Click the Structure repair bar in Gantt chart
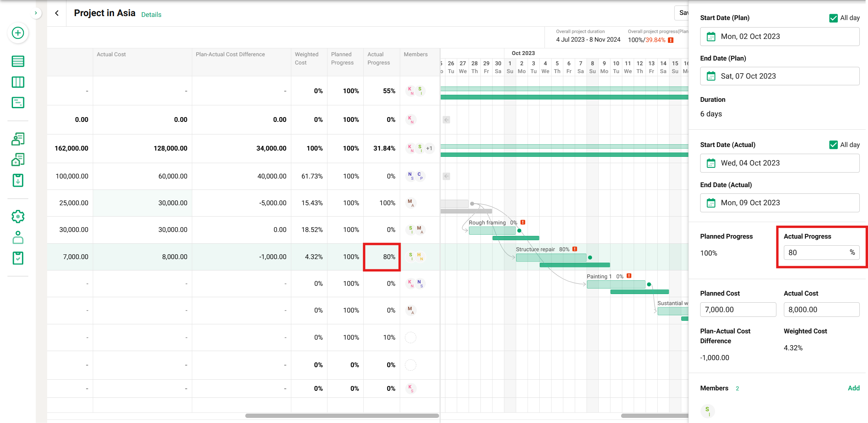 coord(551,257)
